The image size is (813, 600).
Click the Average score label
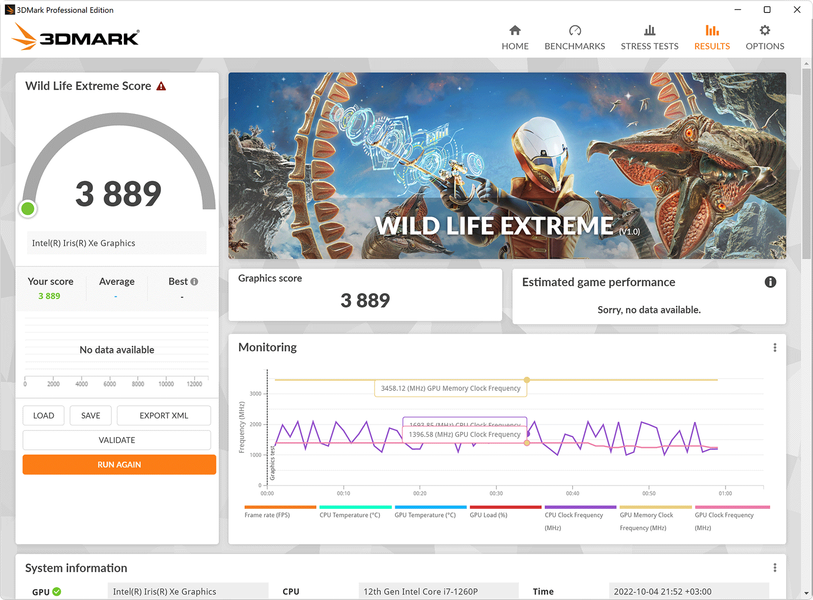point(117,282)
